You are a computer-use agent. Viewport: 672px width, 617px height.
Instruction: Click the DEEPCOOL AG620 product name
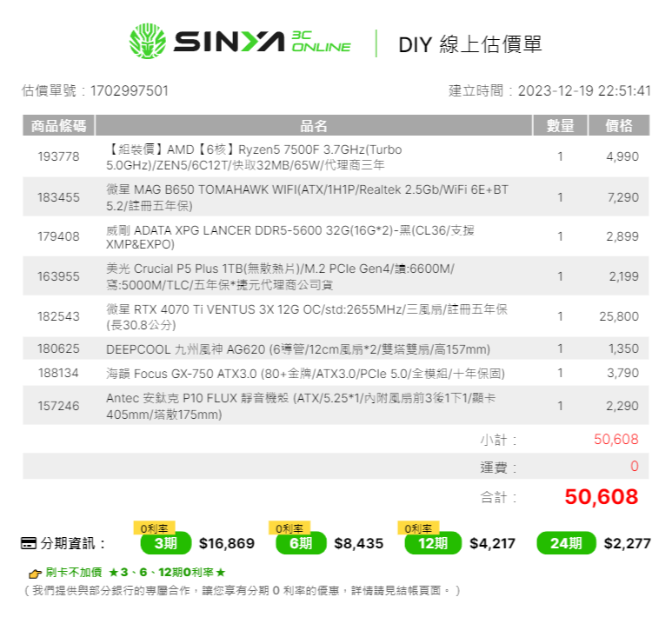tap(298, 349)
